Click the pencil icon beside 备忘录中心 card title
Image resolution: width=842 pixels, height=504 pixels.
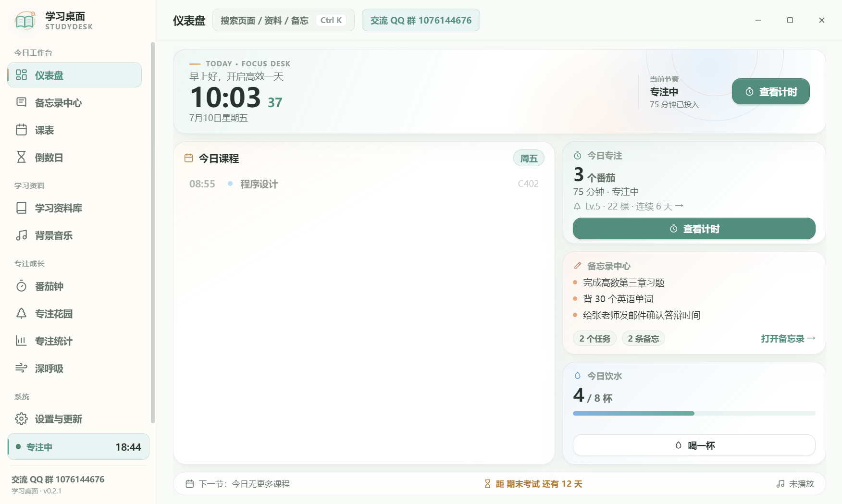(x=578, y=266)
